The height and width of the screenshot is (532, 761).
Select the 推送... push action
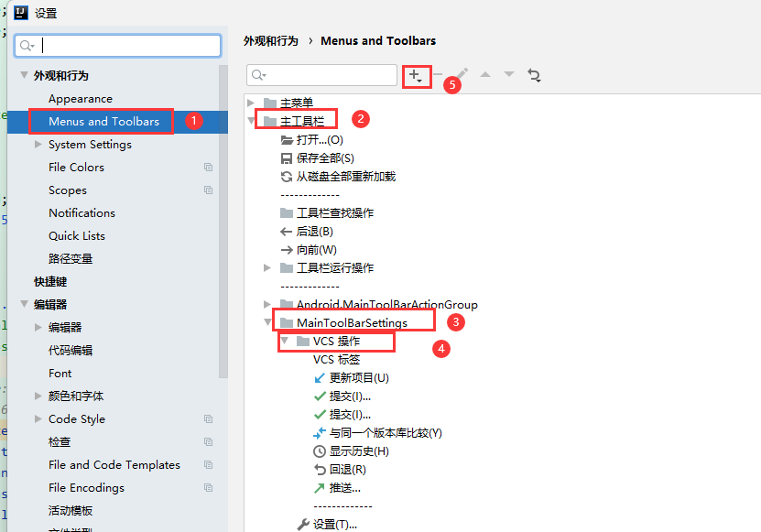click(x=344, y=487)
